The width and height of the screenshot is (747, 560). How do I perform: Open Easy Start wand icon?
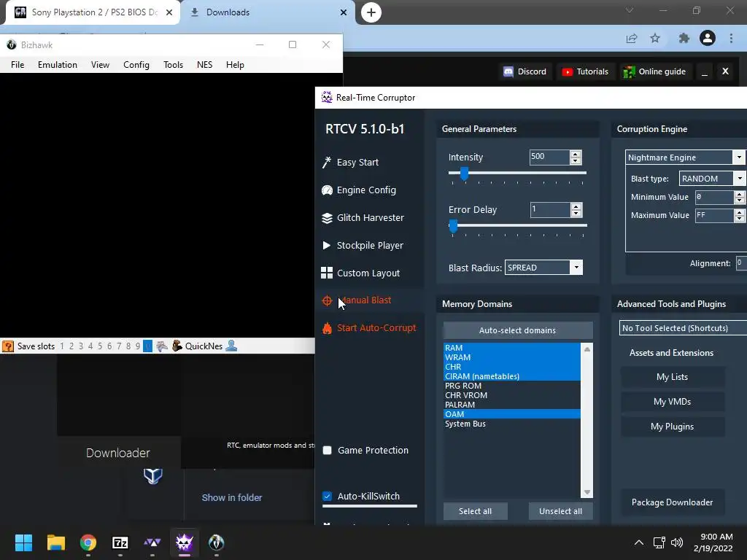327,163
